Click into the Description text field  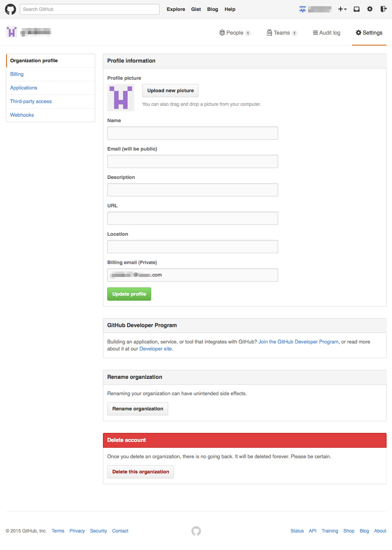[x=192, y=190]
